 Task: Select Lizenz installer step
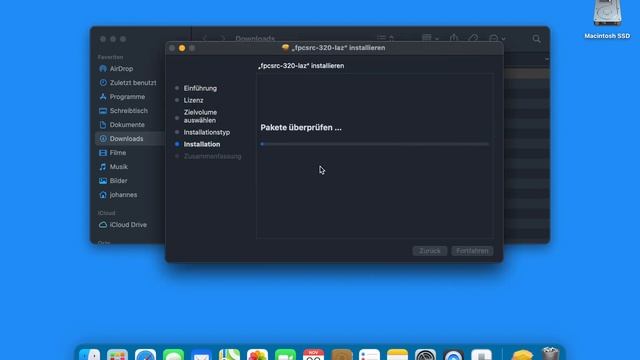pyautogui.click(x=193, y=100)
